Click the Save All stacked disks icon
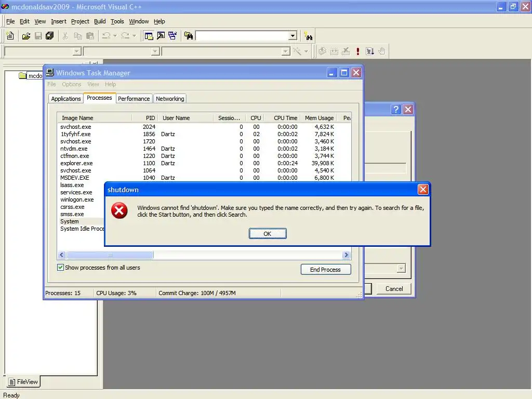532x399 pixels. (x=49, y=36)
